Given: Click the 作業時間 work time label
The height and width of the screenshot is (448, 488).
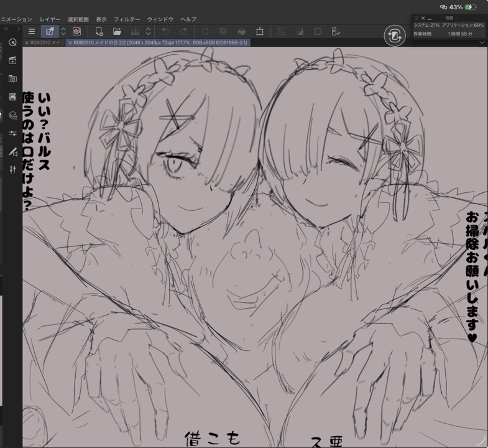Looking at the screenshot, I should [x=423, y=34].
